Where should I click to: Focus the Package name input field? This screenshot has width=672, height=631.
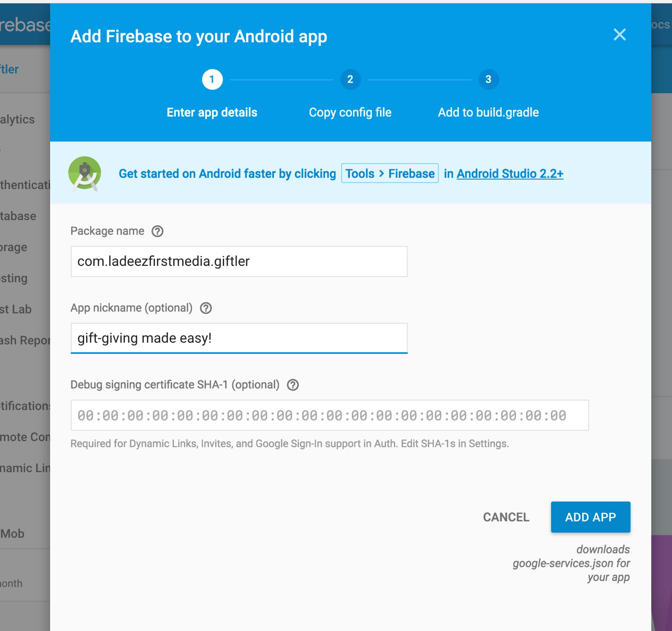click(239, 262)
